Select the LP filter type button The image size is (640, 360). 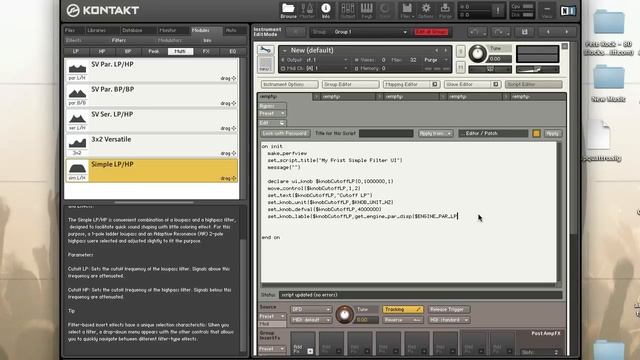(x=76, y=51)
